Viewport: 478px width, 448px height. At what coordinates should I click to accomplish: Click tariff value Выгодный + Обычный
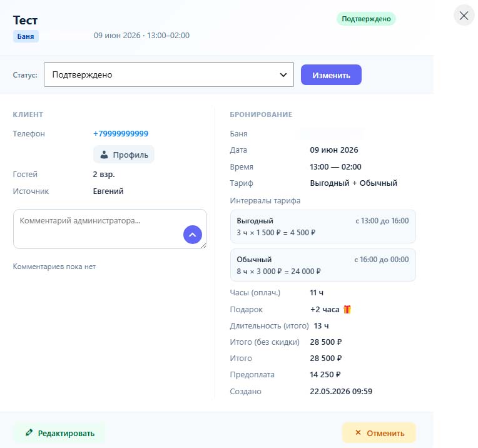tap(353, 183)
